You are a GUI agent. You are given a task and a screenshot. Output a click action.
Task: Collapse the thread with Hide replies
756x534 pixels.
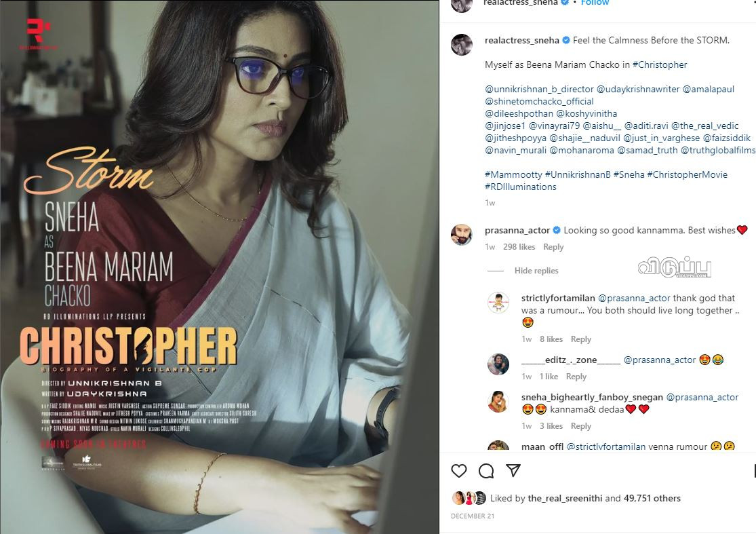[536, 271]
